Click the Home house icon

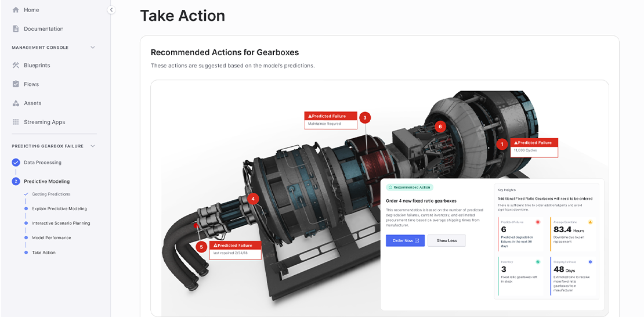point(16,10)
